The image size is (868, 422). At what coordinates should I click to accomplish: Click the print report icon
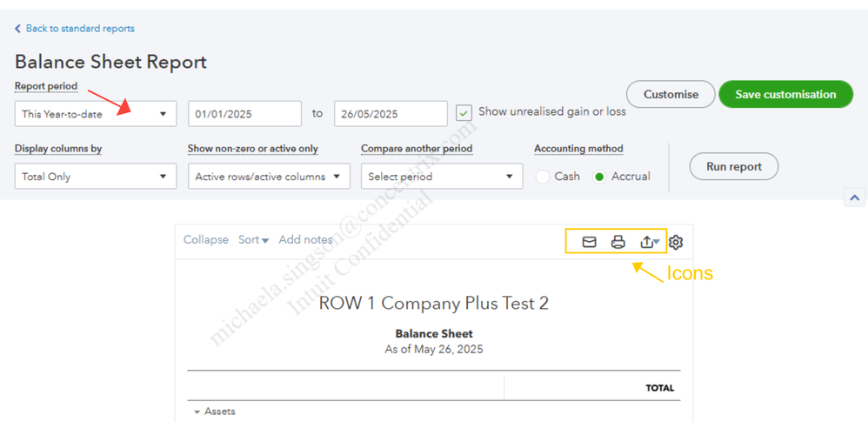618,242
